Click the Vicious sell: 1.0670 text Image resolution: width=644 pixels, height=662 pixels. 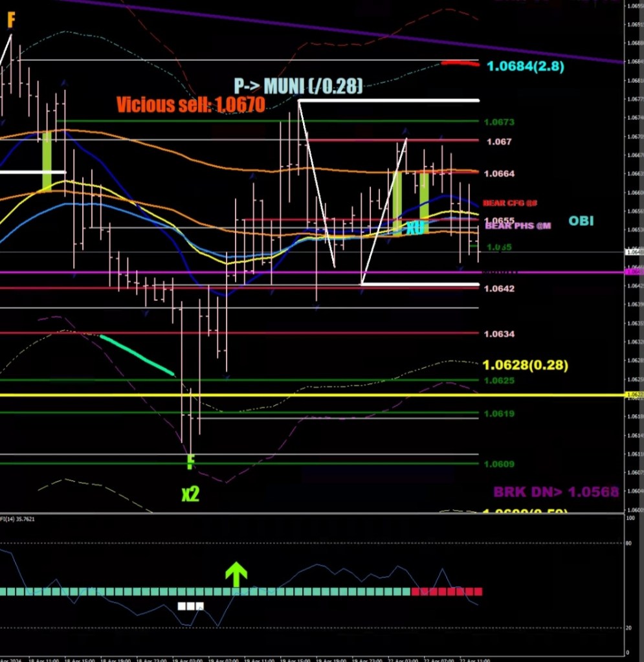pyautogui.click(x=190, y=105)
